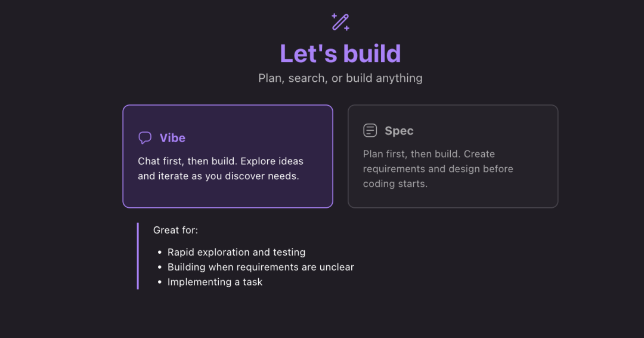This screenshot has height=338, width=644.
Task: Click the "Great for:" label
Action: pos(175,230)
